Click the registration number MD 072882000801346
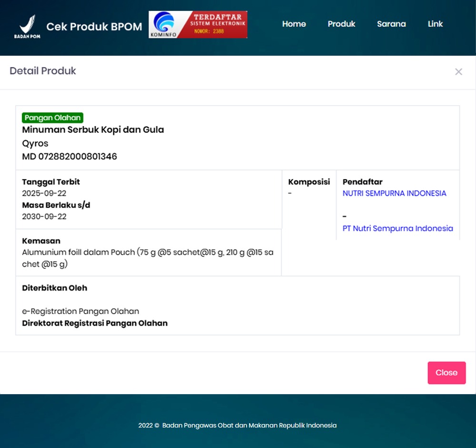The image size is (476, 448). [x=69, y=157]
